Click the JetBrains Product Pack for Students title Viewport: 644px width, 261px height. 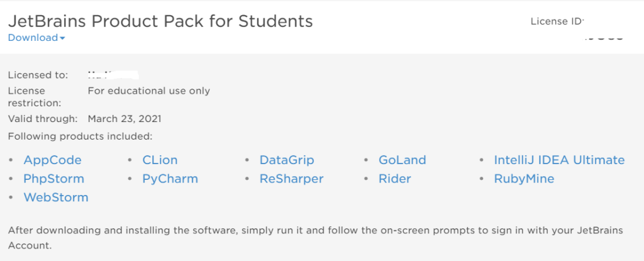coord(160,21)
